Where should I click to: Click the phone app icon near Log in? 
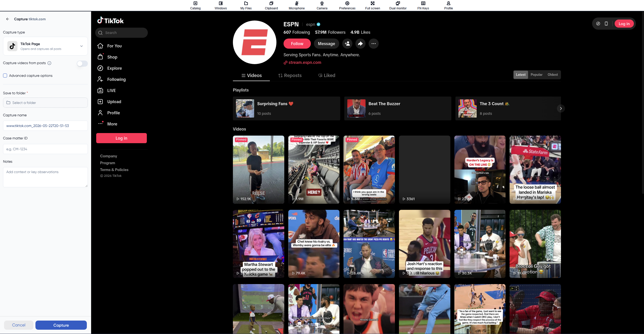606,24
